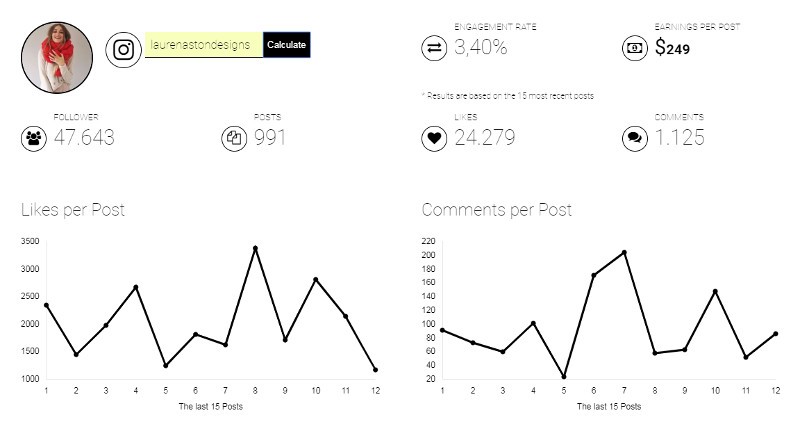Click the posts copy icon
The width and height of the screenshot is (800, 422).
(234, 138)
